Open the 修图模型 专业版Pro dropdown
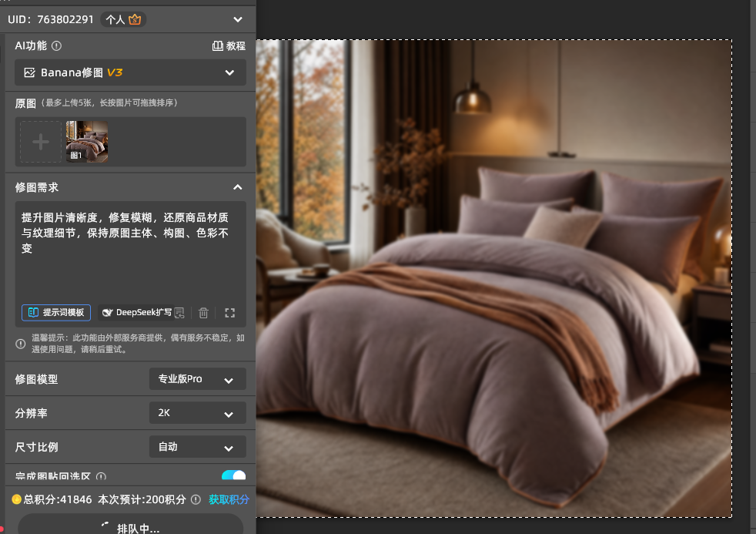Image resolution: width=756 pixels, height=534 pixels. [198, 379]
